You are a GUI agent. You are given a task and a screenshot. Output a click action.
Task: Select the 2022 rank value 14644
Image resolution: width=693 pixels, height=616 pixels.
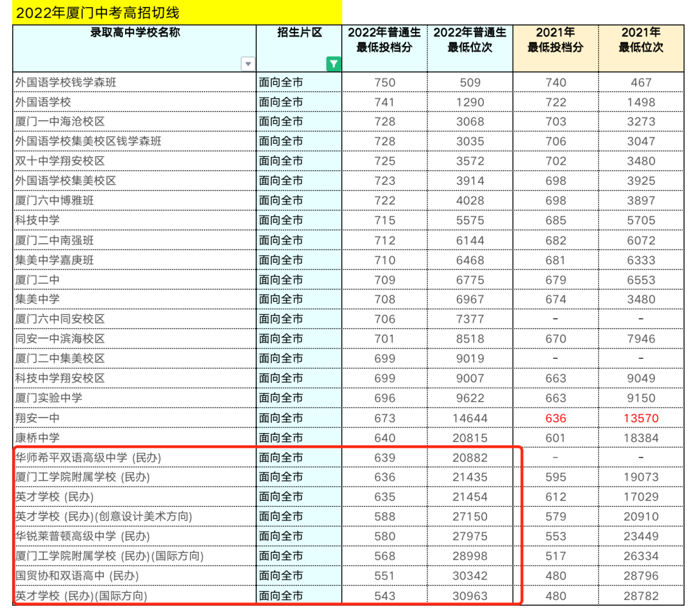pos(470,418)
